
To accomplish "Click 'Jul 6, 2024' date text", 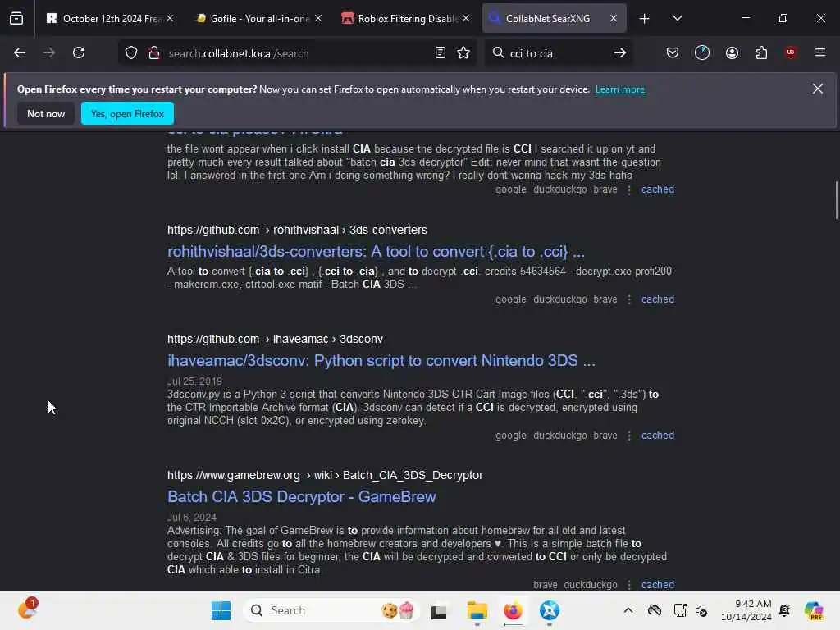I will [192, 517].
